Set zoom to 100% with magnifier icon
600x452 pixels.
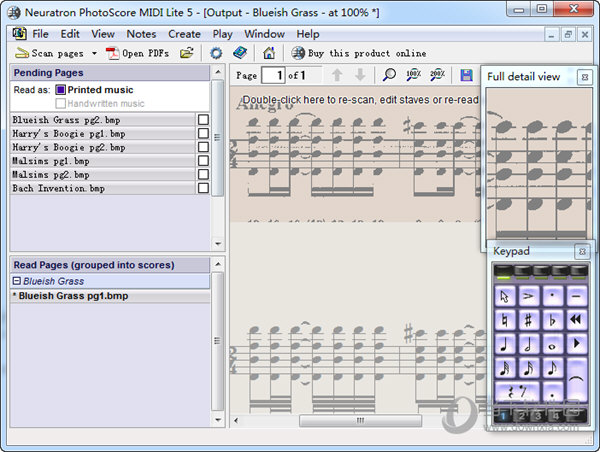[413, 75]
